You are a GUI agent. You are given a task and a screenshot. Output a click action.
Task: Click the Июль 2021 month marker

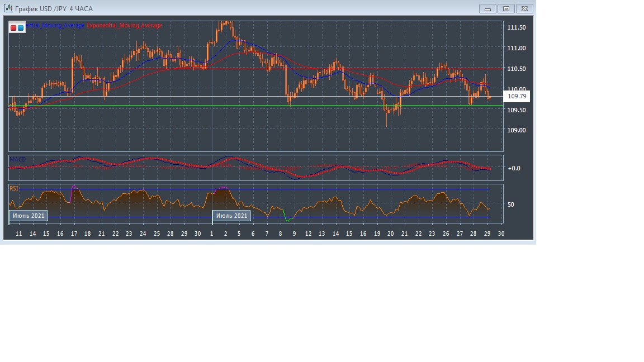[x=231, y=216]
